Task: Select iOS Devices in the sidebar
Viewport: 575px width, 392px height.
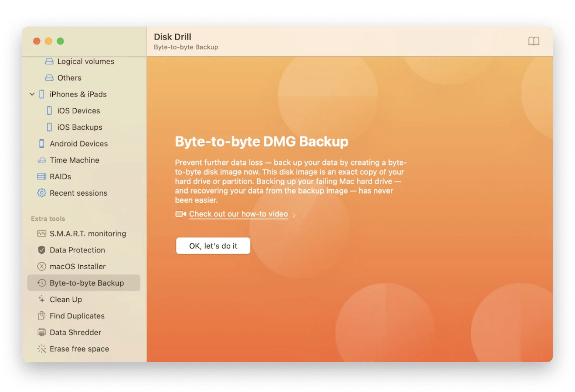Action: pos(78,111)
